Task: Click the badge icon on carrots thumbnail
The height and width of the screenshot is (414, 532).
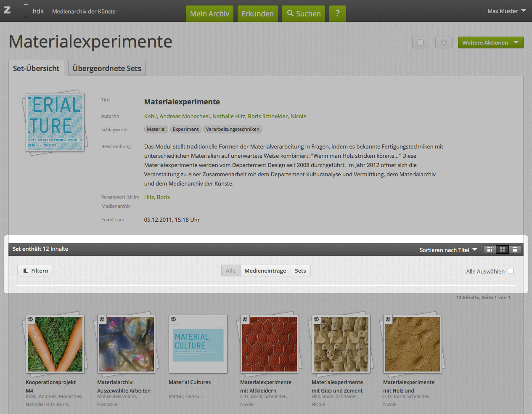Action: click(x=31, y=320)
